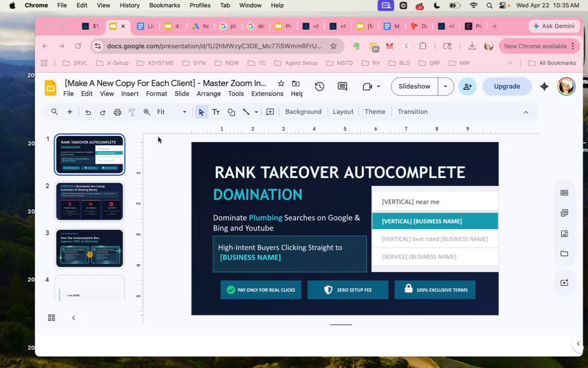Open the Format menu
Viewport: 588px width, 368px height.
[156, 94]
